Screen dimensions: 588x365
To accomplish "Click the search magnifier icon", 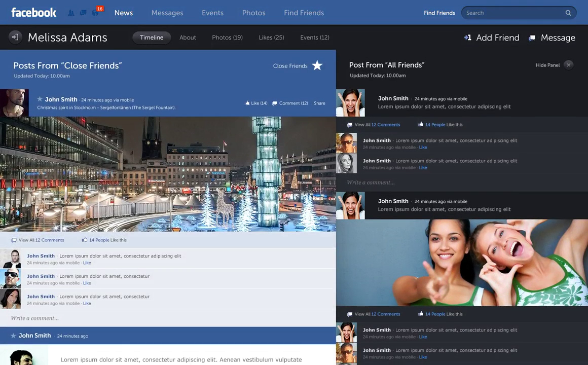I will [x=568, y=13].
